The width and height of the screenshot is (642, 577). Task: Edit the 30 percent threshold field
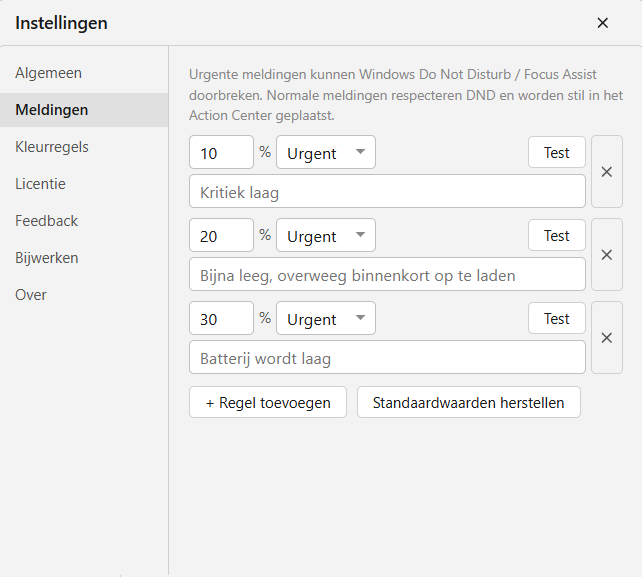[222, 318]
